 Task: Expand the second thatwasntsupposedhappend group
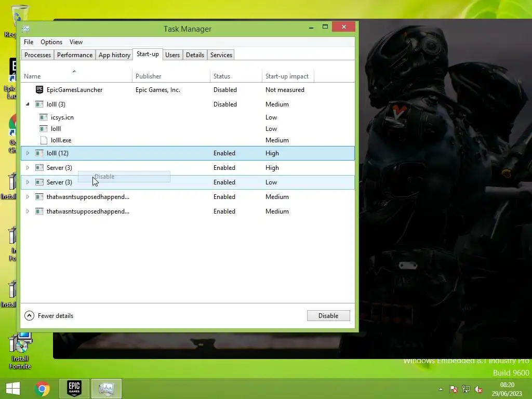pos(28,211)
